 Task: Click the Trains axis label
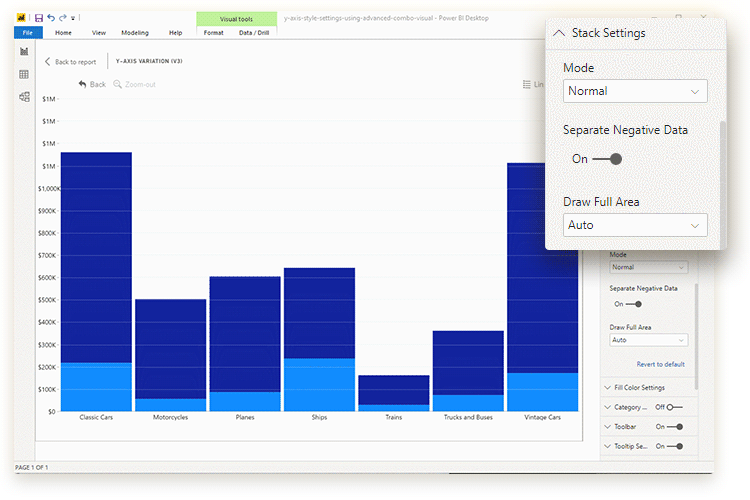(x=394, y=417)
